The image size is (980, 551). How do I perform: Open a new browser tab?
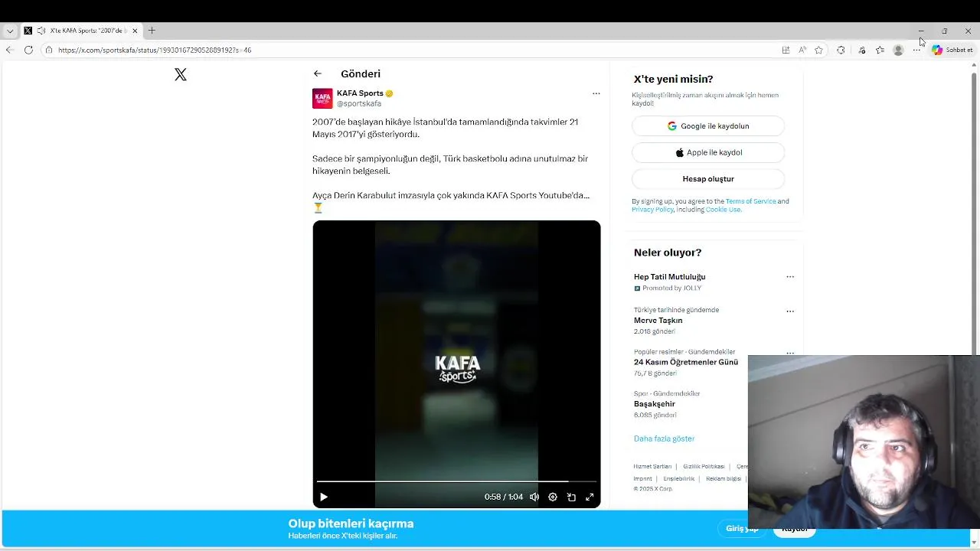152,31
